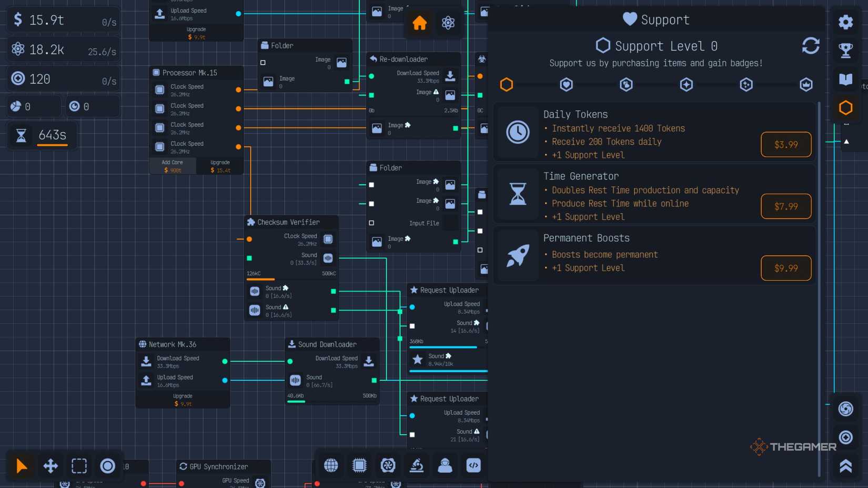The height and width of the screenshot is (488, 868).
Task: Open the code bracket category icon
Action: [473, 465]
